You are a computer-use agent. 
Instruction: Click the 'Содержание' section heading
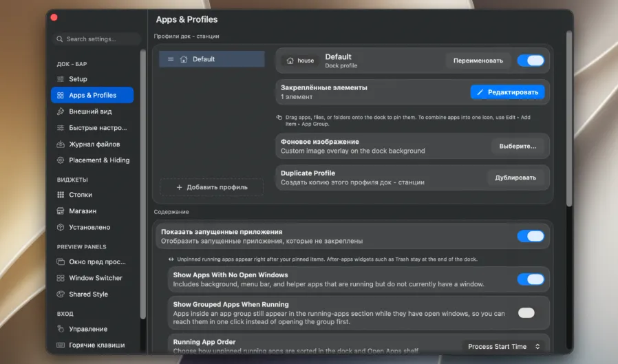pos(171,212)
